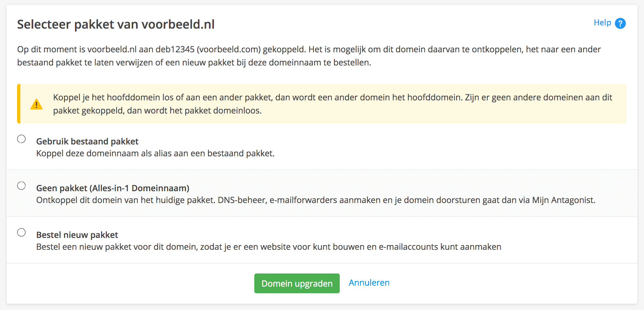This screenshot has height=310, width=644.
Task: Click the text 'Bestel een nieuw pakket voor dit domein'
Action: tap(117, 247)
